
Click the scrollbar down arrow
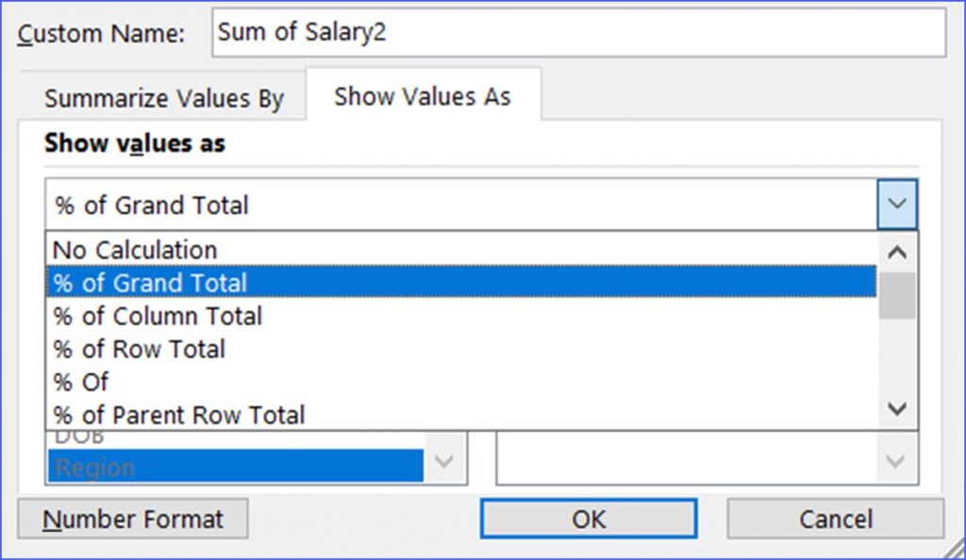coord(896,407)
